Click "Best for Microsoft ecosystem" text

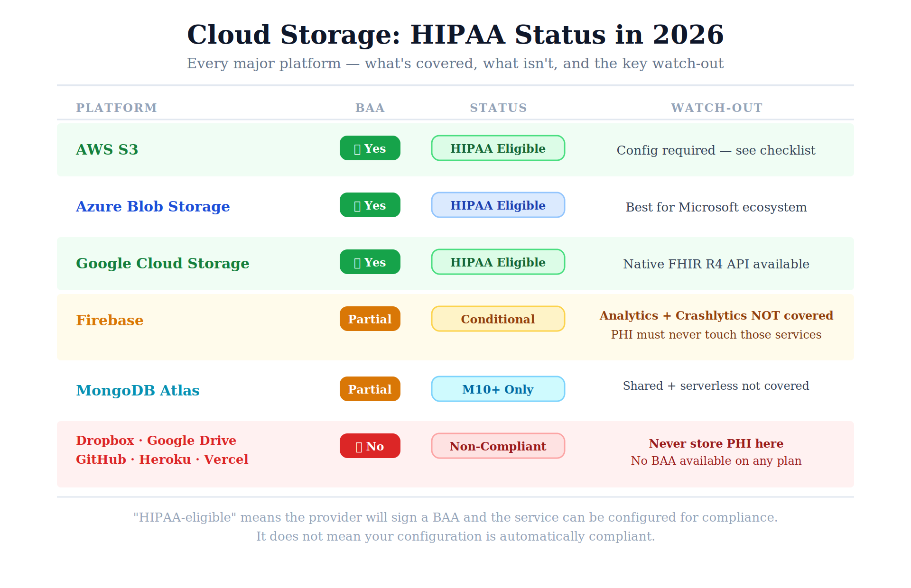coord(716,207)
